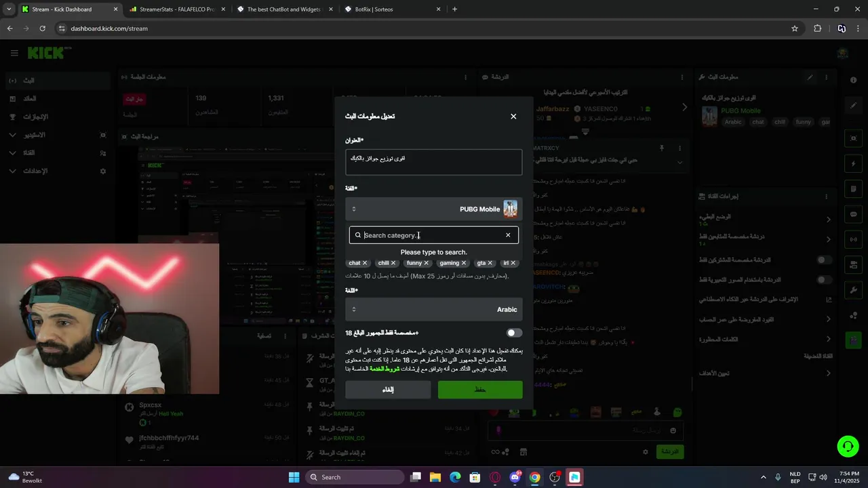
Task: Click the green save button
Action: tap(480, 390)
